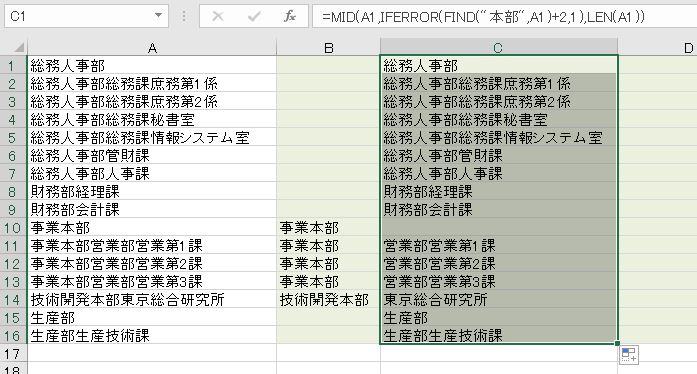Viewport: 697px width, 374px height.
Task: Select column B header
Action: (328, 47)
